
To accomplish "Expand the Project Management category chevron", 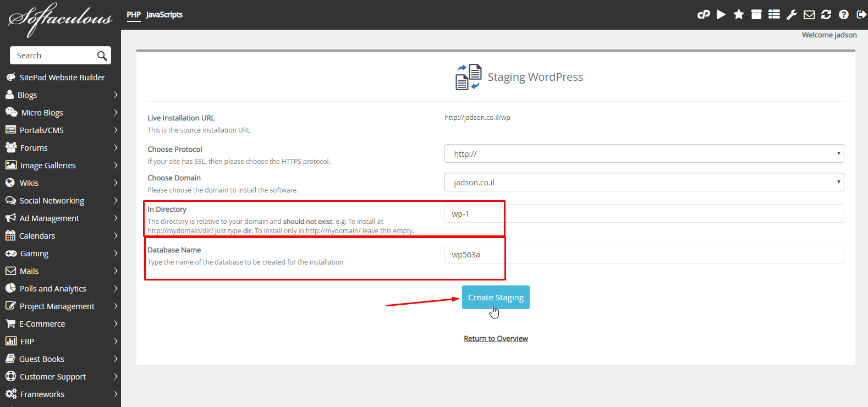I will pos(116,306).
